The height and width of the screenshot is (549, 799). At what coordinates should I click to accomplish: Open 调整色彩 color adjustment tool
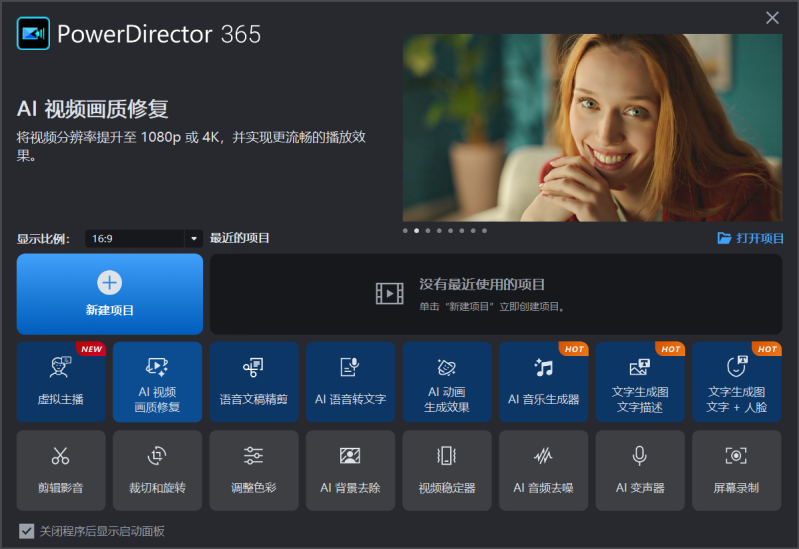pos(254,470)
